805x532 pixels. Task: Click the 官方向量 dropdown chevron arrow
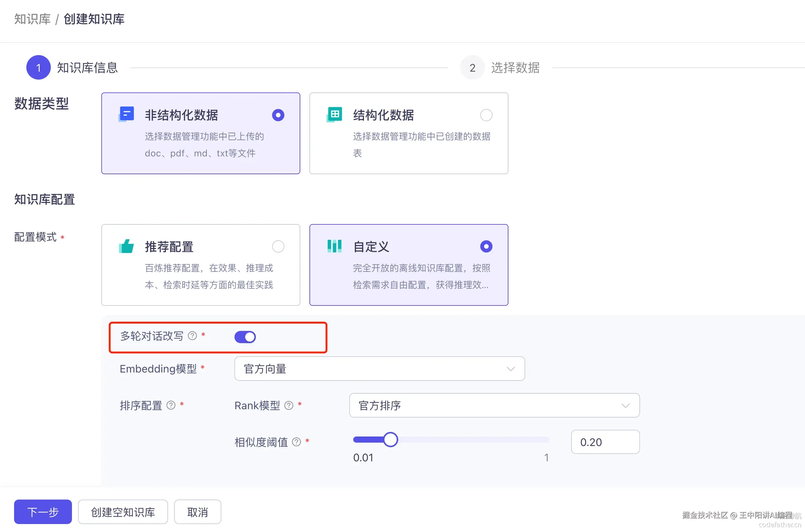click(511, 369)
